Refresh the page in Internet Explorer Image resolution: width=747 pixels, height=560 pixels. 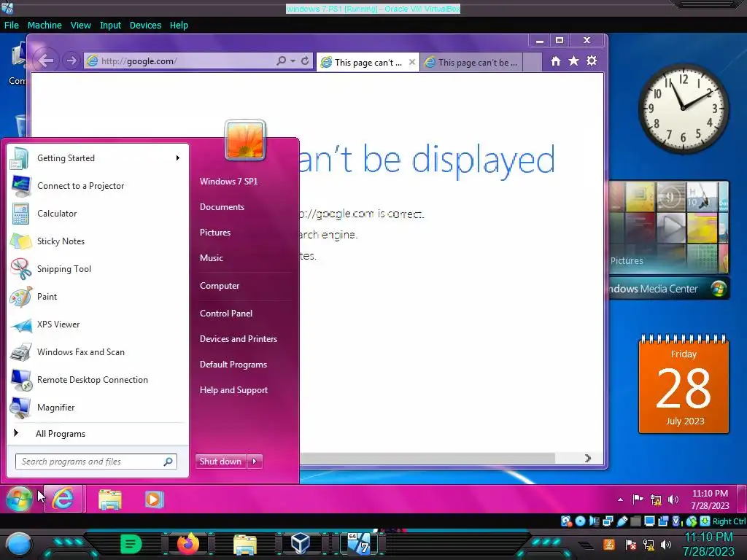coord(305,61)
